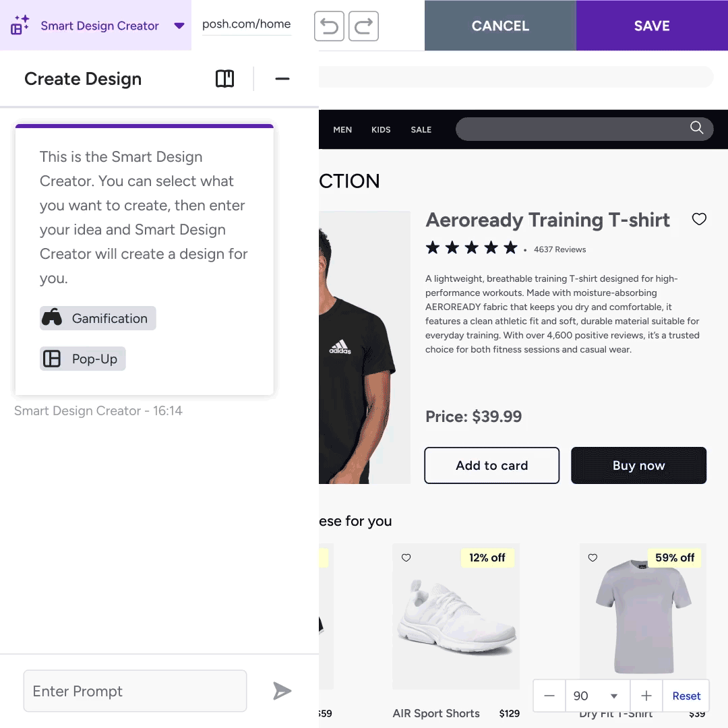Toggle the heart on AIR Sport Shorts card
This screenshot has width=728, height=728.
(x=406, y=557)
